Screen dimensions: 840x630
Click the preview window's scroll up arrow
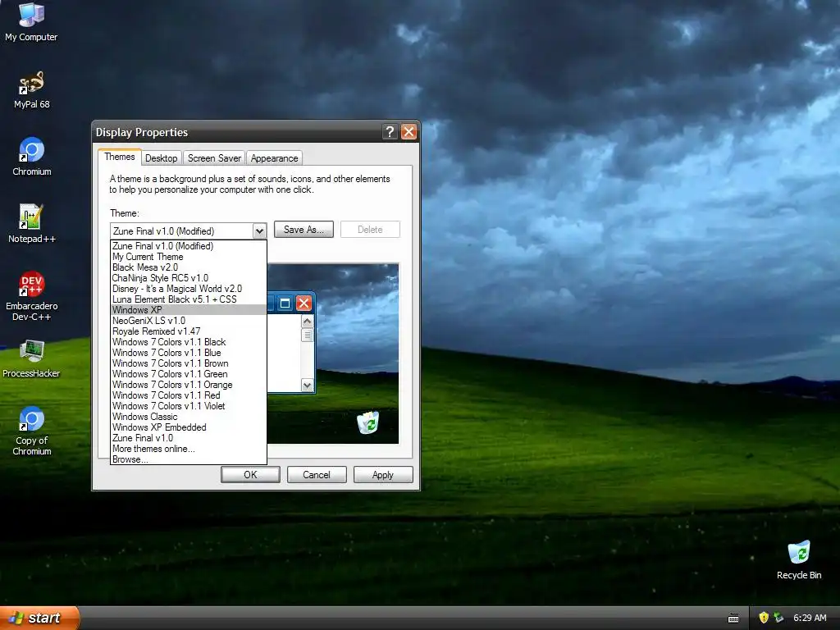point(307,322)
